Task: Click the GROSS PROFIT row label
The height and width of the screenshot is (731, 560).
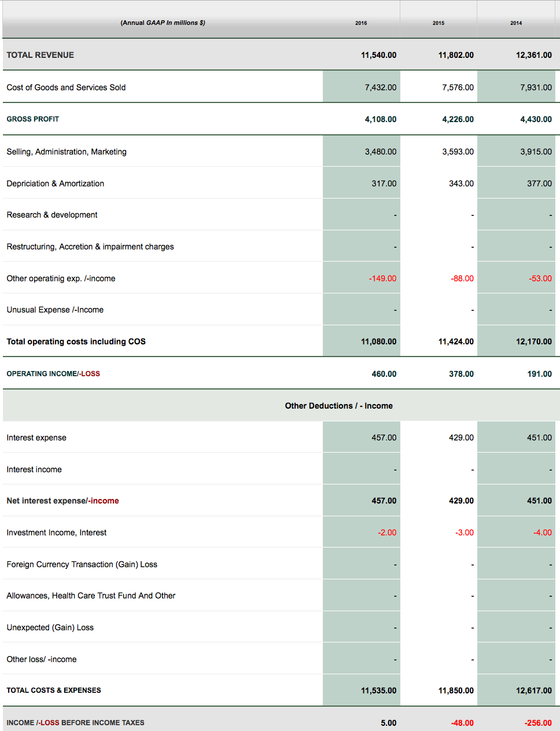Action: (x=33, y=119)
